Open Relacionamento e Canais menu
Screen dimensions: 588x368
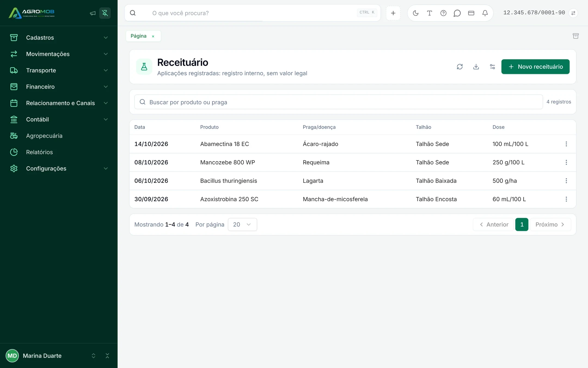[x=59, y=103]
